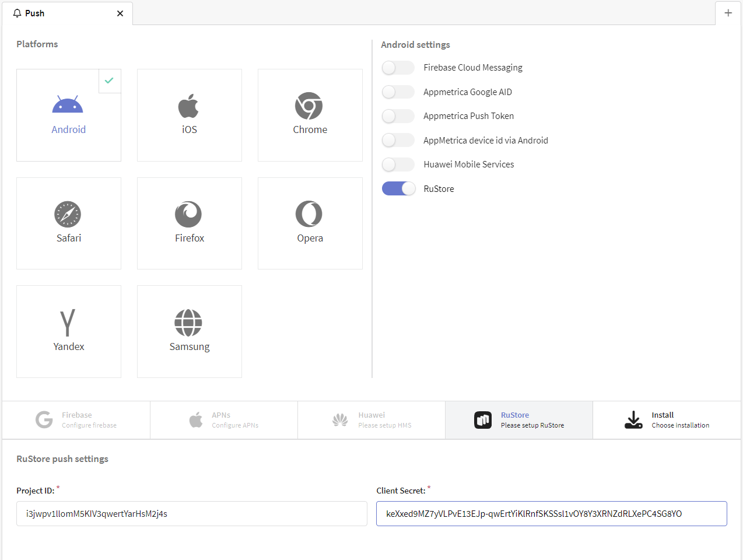This screenshot has height=560, width=743.
Task: Toggle AppMetrica device id via Android
Action: pyautogui.click(x=398, y=141)
